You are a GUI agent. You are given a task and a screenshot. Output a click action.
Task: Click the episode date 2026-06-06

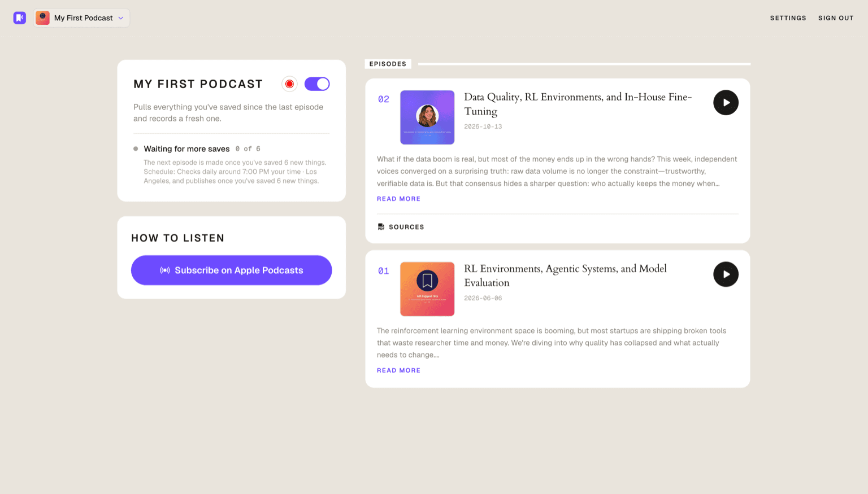click(483, 298)
